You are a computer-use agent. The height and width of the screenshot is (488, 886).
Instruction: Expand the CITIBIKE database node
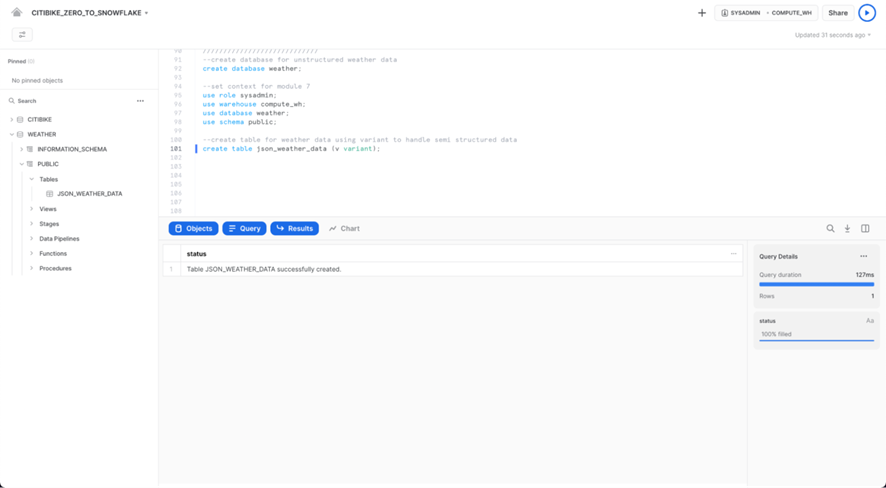[12, 120]
